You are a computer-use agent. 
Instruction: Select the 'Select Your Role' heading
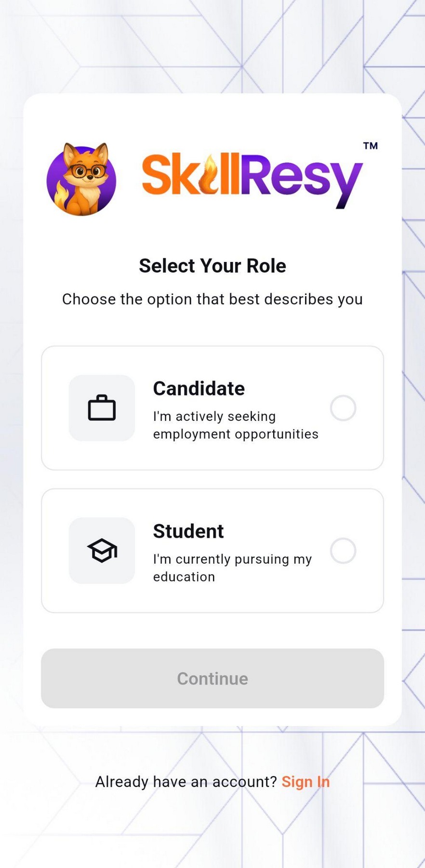click(x=212, y=265)
